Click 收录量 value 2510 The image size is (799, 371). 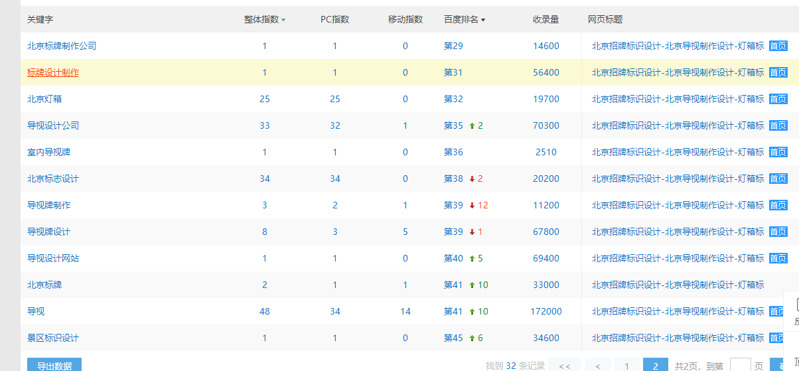(x=546, y=152)
